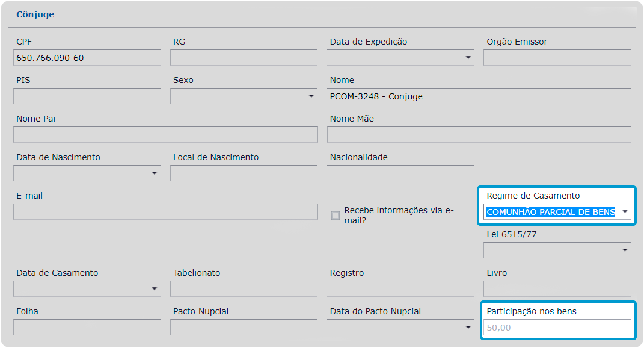Click the Nome Mãe input field

pyautogui.click(x=479, y=135)
